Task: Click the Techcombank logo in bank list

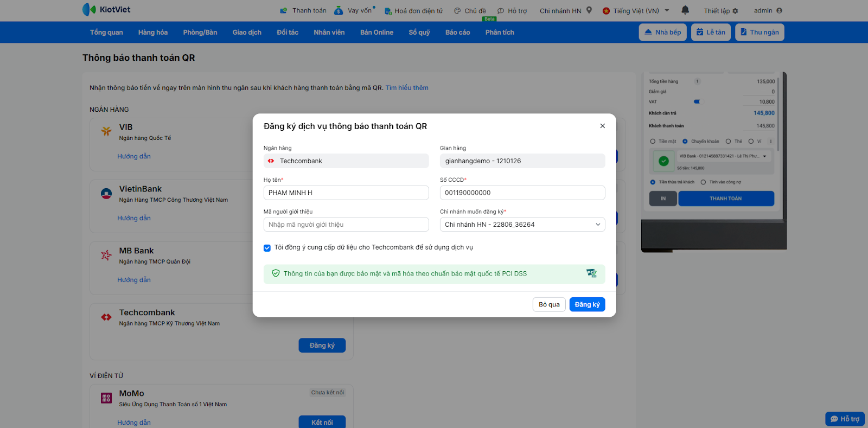Action: click(x=106, y=317)
